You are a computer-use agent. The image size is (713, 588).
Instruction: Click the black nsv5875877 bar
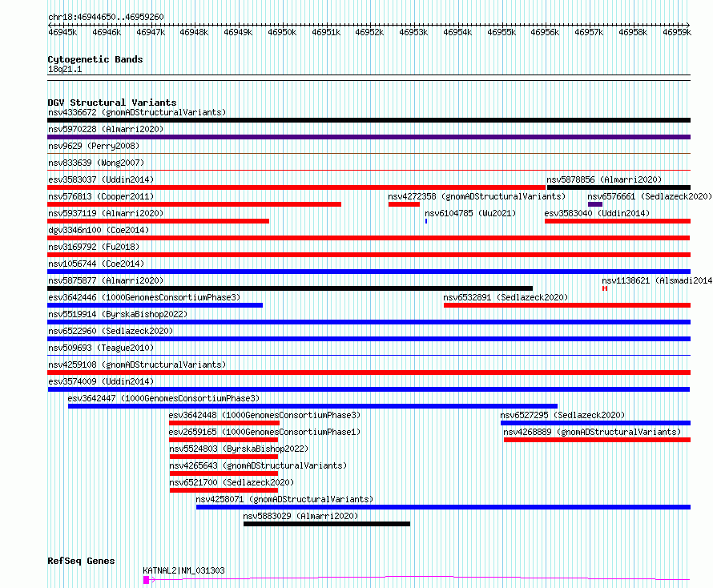[290, 288]
